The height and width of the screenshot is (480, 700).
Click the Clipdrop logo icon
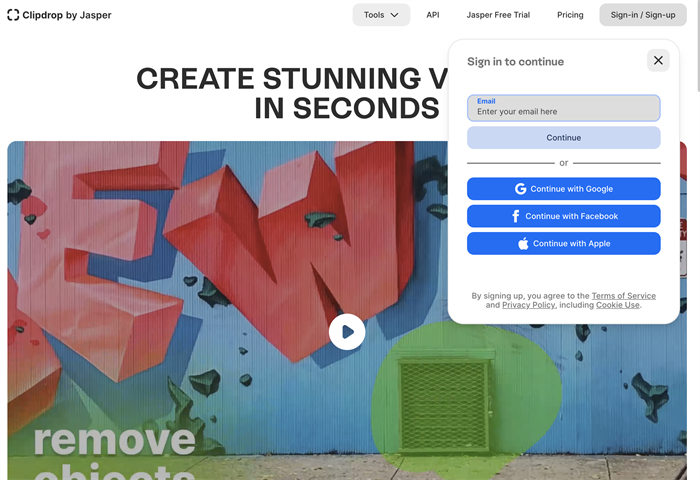pyautogui.click(x=13, y=15)
